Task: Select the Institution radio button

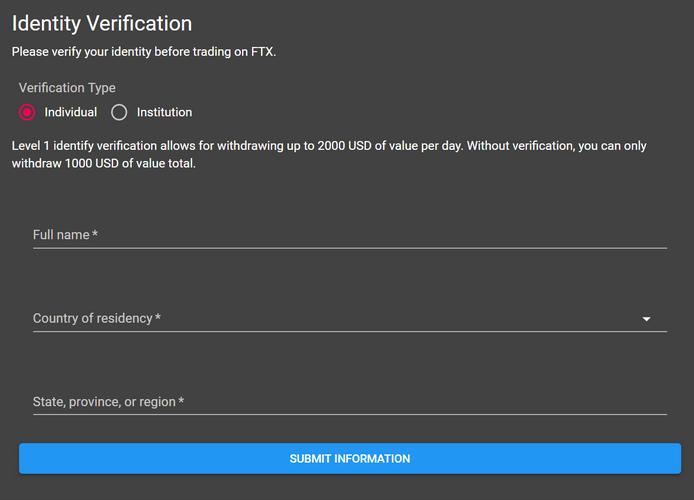Action: point(119,112)
